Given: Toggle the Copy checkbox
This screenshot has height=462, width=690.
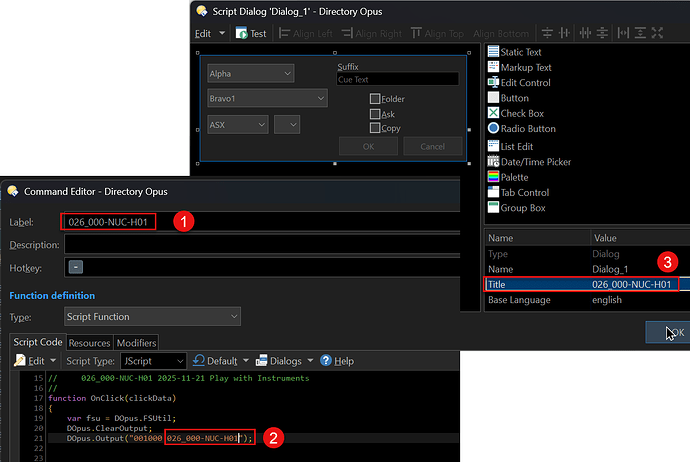Looking at the screenshot, I should click(x=375, y=128).
